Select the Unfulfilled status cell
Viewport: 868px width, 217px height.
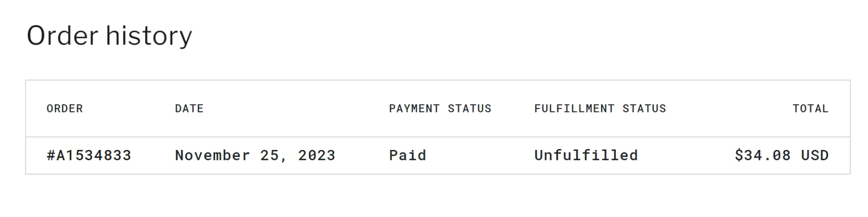586,155
